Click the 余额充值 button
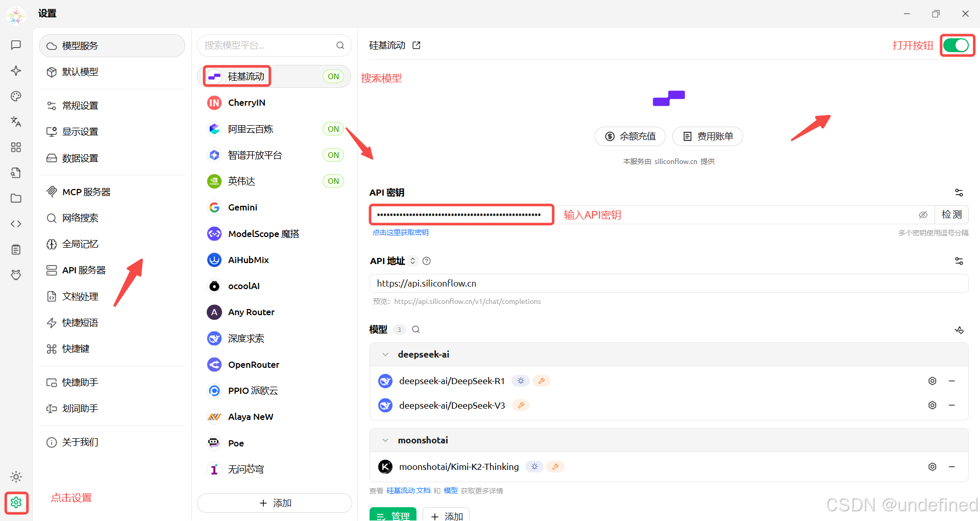Viewport: 980px width, 521px height. (630, 136)
